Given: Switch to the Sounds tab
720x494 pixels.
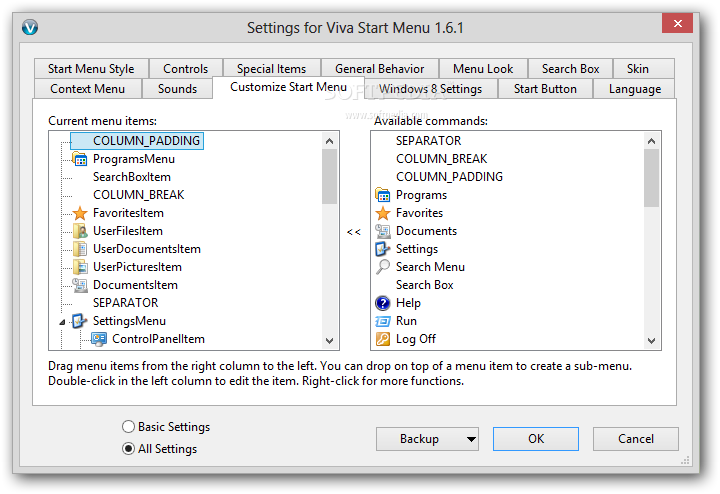Looking at the screenshot, I should 177,89.
